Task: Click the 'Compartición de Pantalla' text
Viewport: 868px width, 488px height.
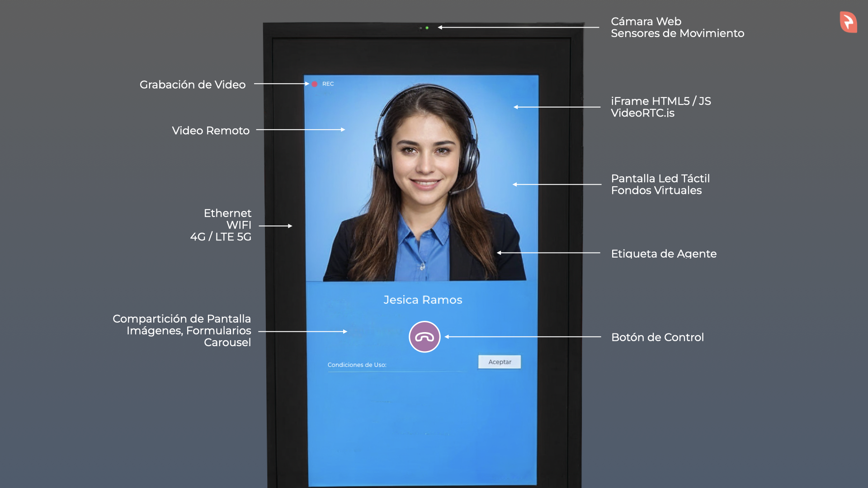Action: [x=182, y=319]
